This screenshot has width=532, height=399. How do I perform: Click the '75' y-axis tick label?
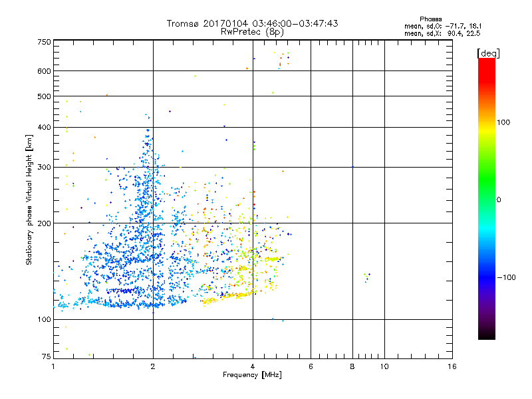[47, 356]
